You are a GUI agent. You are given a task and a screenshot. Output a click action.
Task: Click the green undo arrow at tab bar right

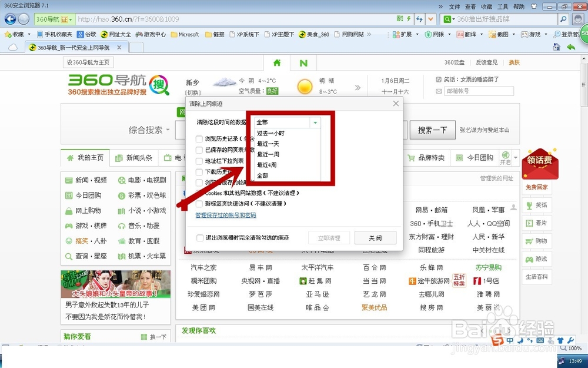click(x=571, y=47)
